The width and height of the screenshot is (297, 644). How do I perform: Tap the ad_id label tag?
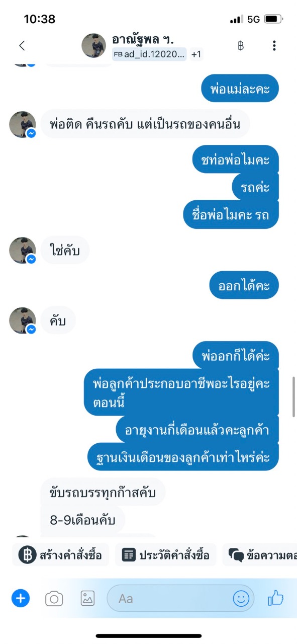tap(149, 54)
